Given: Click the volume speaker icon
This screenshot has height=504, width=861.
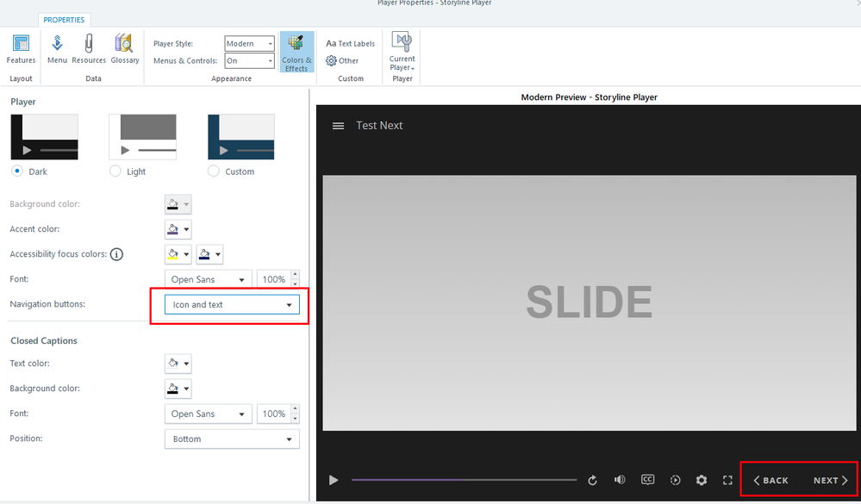Looking at the screenshot, I should pyautogui.click(x=620, y=480).
